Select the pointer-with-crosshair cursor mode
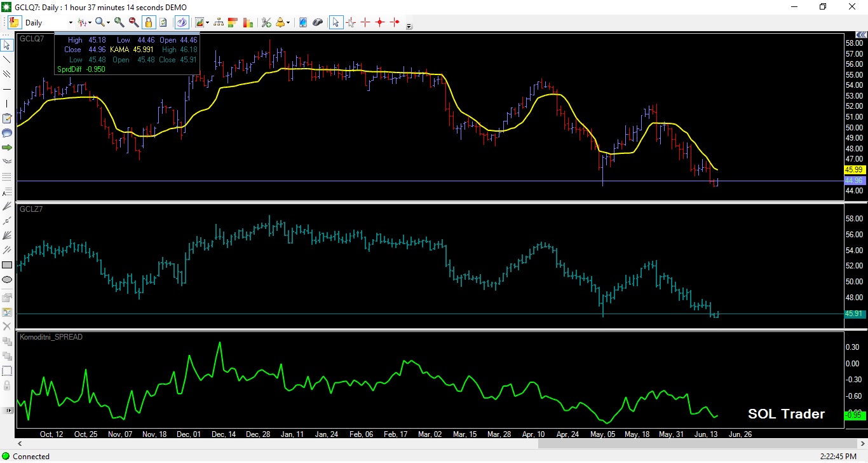Image resolution: width=868 pixels, height=463 pixels. pyautogui.click(x=350, y=22)
